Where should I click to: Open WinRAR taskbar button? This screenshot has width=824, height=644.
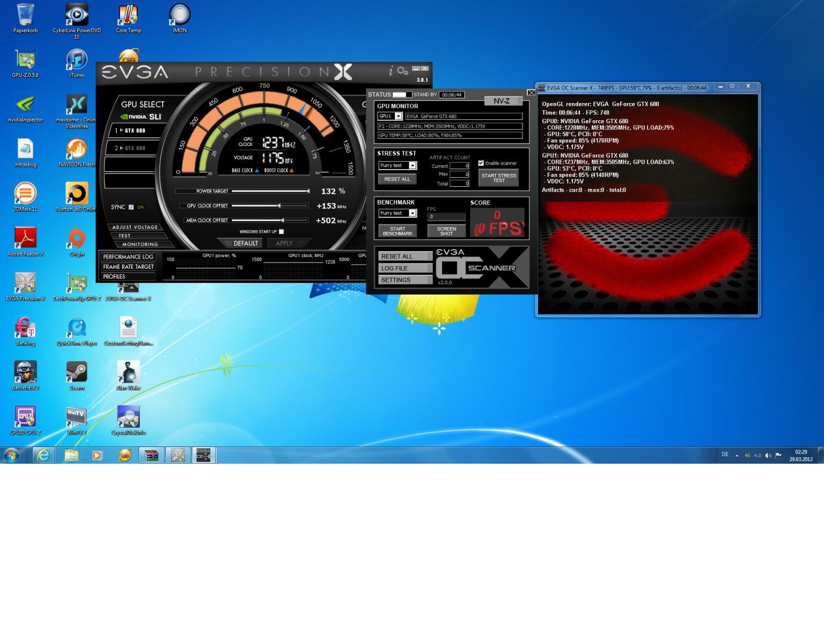[x=151, y=455]
